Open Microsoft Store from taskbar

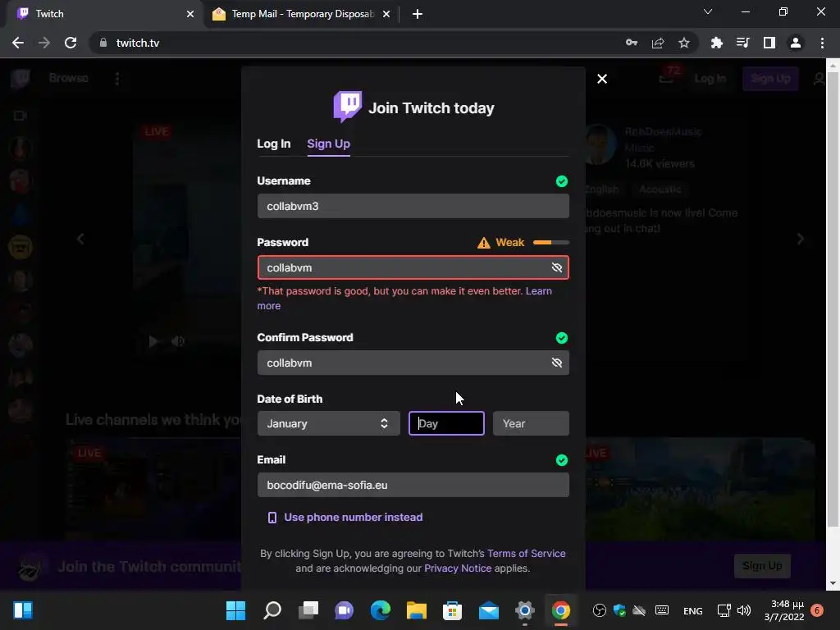pyautogui.click(x=453, y=610)
